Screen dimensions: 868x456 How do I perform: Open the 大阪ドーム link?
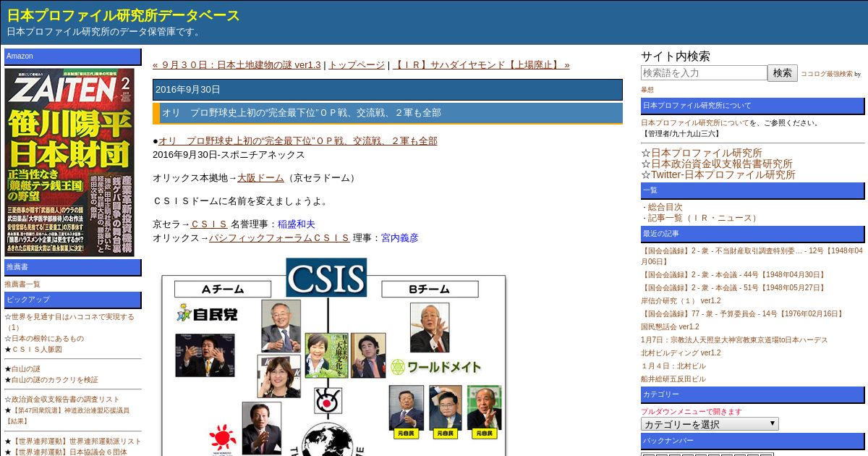260,177
